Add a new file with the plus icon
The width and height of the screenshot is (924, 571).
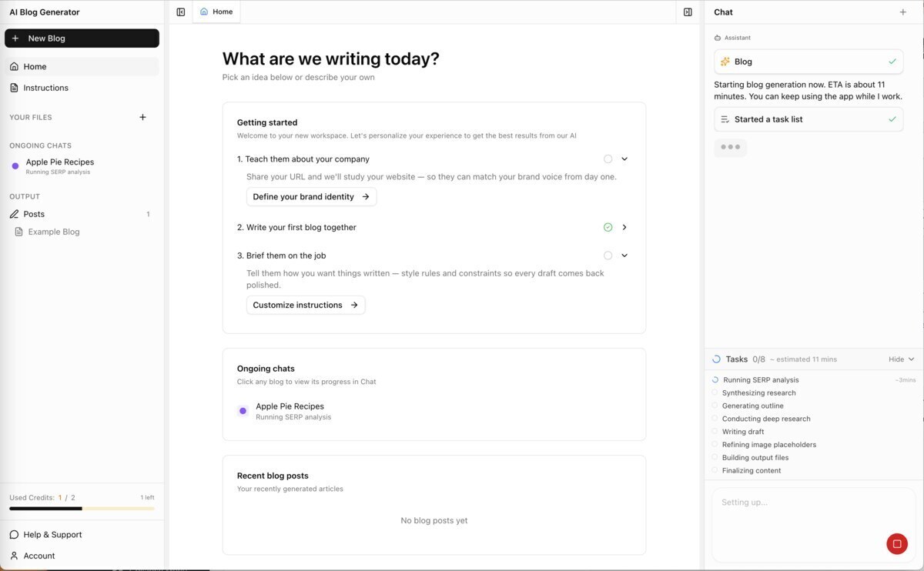[142, 117]
